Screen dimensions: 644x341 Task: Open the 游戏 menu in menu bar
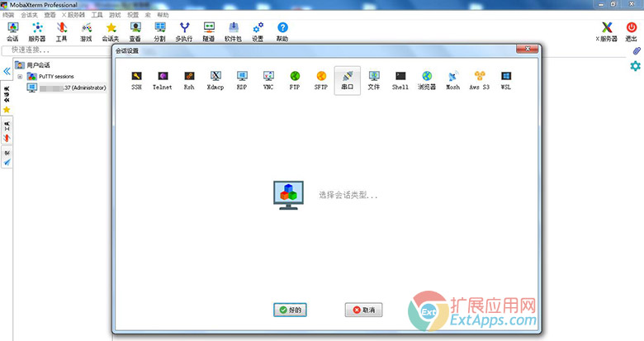pos(115,15)
